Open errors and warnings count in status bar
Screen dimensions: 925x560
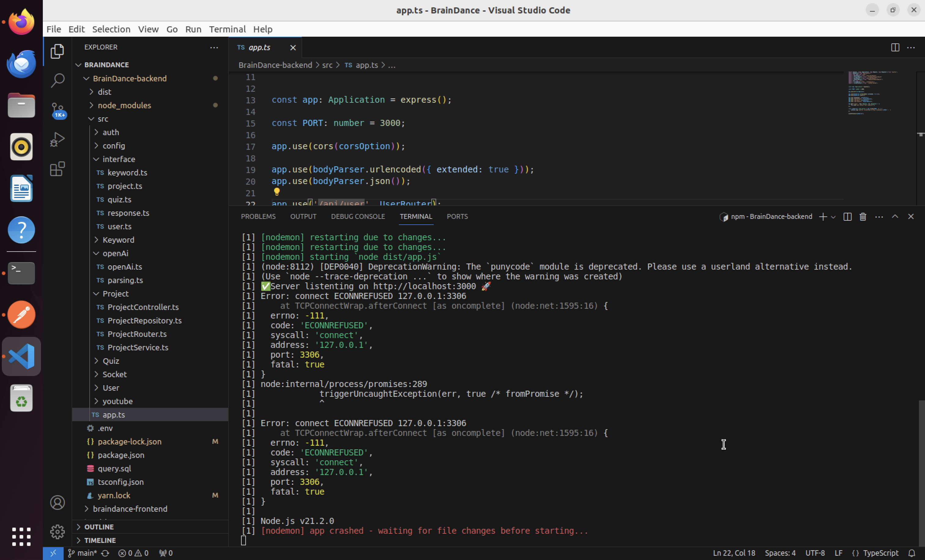coord(133,553)
